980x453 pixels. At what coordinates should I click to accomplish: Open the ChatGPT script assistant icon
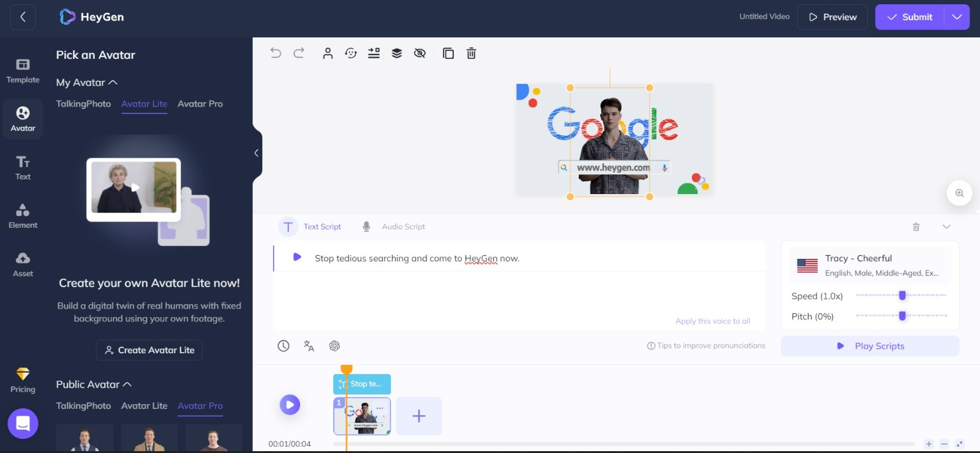coord(334,346)
